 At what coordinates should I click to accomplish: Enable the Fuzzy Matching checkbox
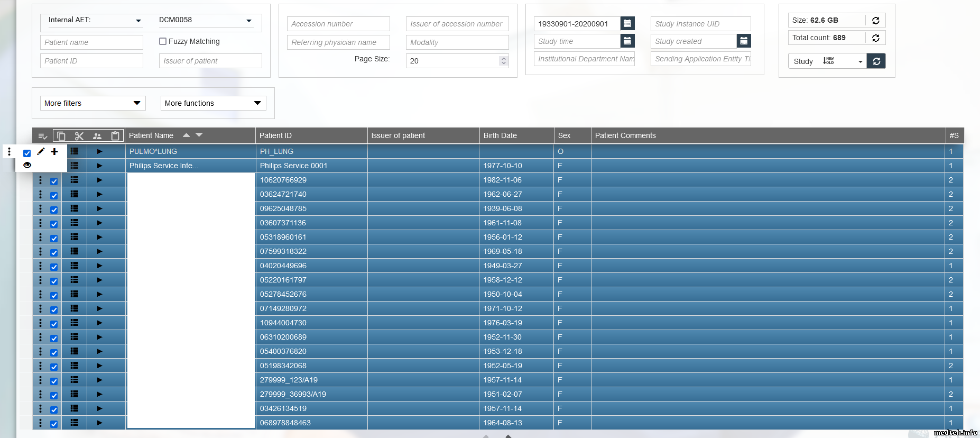(x=163, y=41)
